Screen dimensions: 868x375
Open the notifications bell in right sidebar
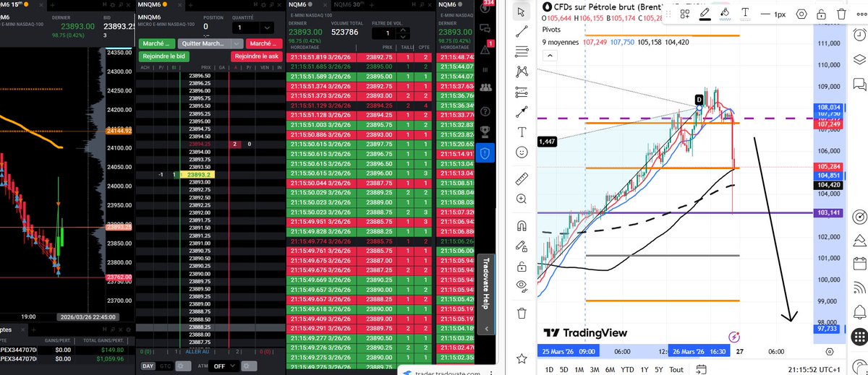tap(859, 312)
